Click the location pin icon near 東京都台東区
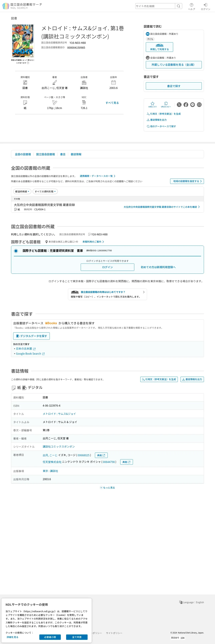This screenshot has height=644, width=215. (46, 242)
